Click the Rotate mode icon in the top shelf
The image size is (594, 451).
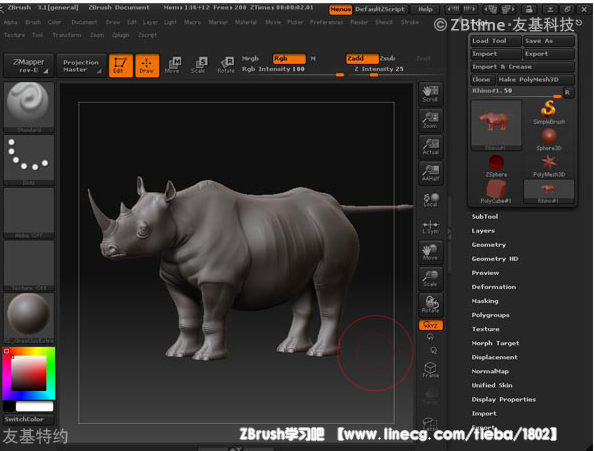pos(226,65)
